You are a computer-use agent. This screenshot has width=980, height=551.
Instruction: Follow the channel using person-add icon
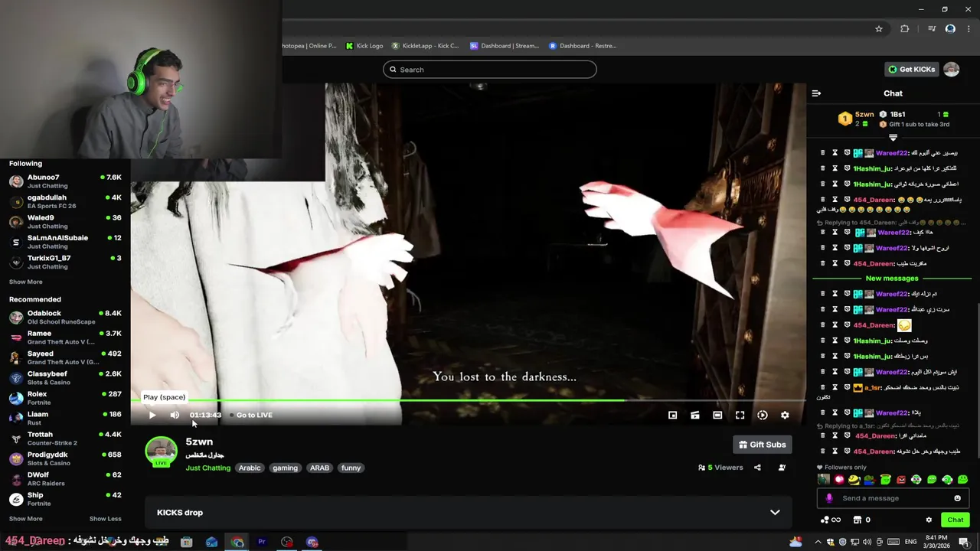pos(782,468)
